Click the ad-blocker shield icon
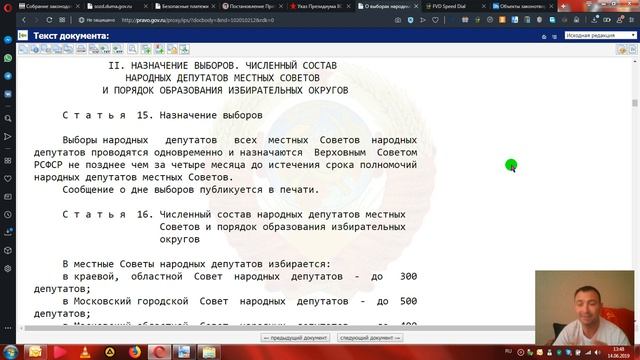640x360 pixels. pyautogui.click(x=410, y=20)
